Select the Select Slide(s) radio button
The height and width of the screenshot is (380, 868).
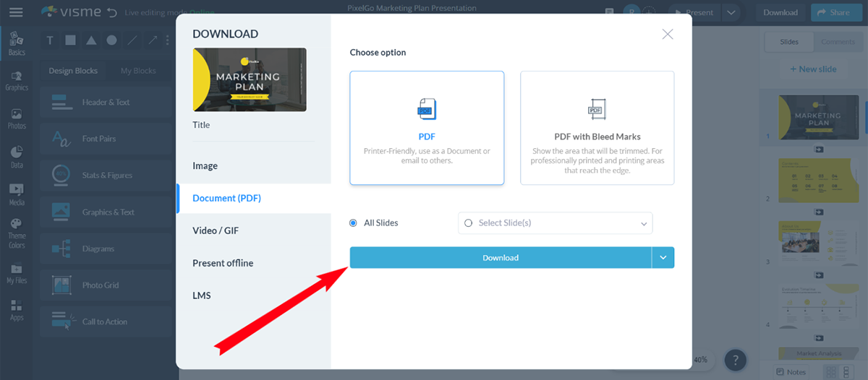[468, 223]
